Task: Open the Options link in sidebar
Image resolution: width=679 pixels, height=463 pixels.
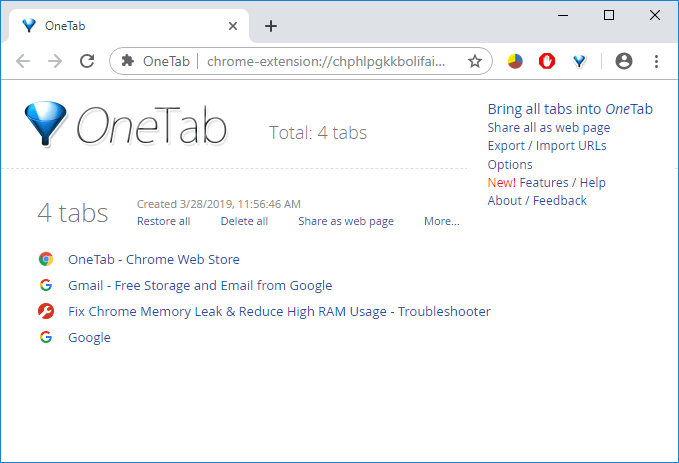Action: 510,164
